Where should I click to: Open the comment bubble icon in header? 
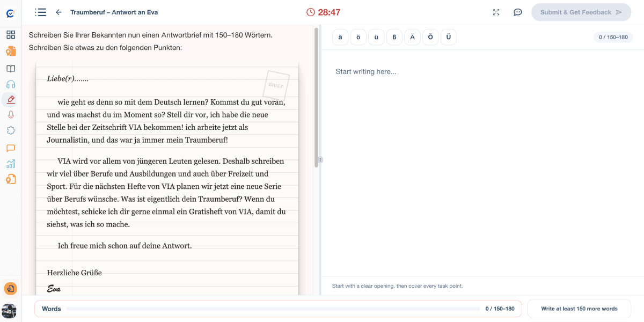(518, 12)
